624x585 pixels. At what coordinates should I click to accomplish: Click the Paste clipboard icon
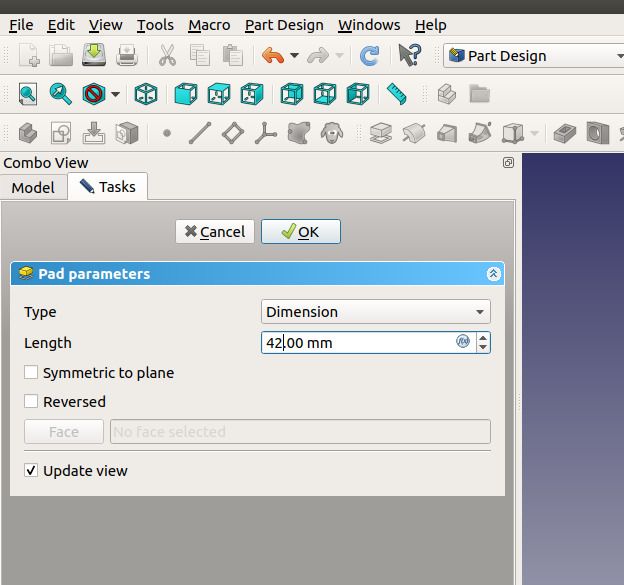click(233, 55)
